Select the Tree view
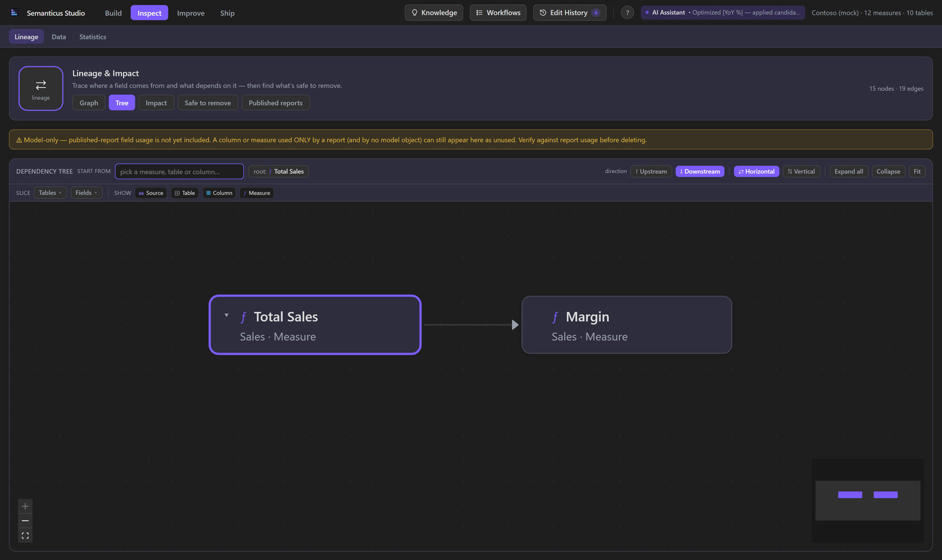Image resolution: width=942 pixels, height=560 pixels. tap(122, 102)
